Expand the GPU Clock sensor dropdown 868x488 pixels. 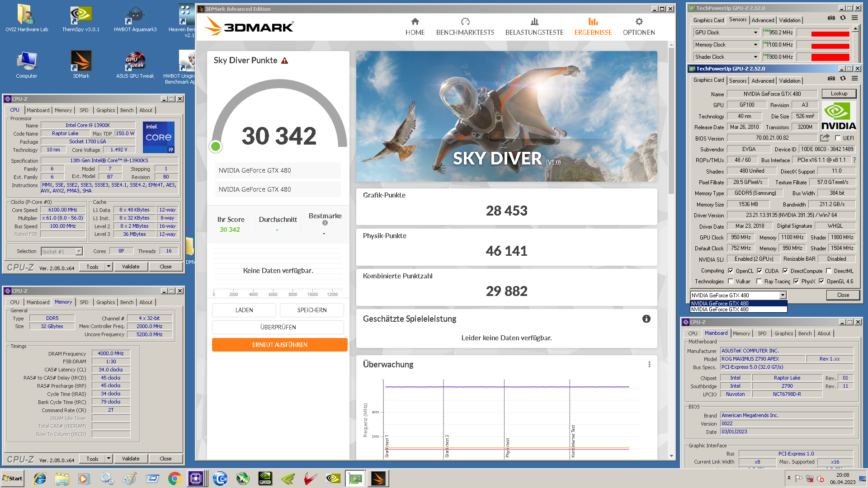(x=755, y=33)
